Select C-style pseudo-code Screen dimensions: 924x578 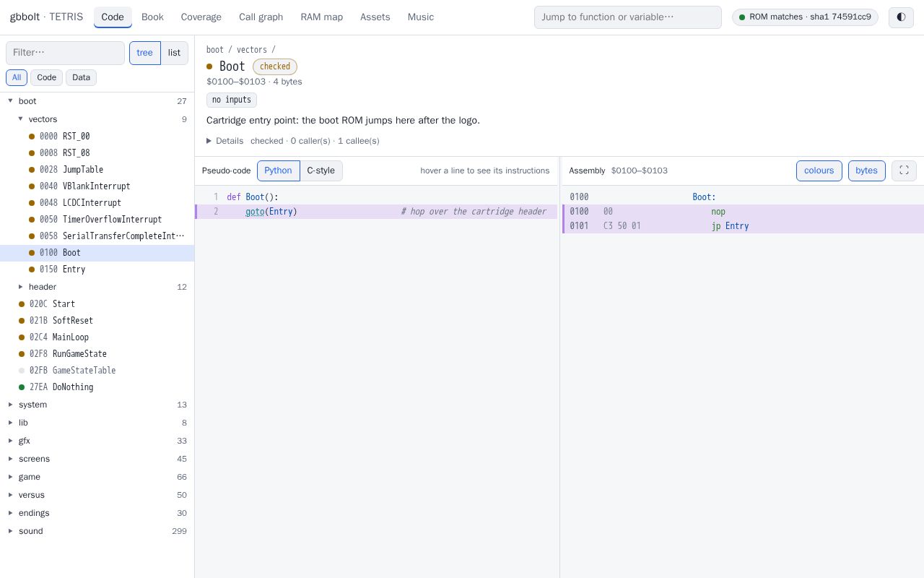point(321,171)
